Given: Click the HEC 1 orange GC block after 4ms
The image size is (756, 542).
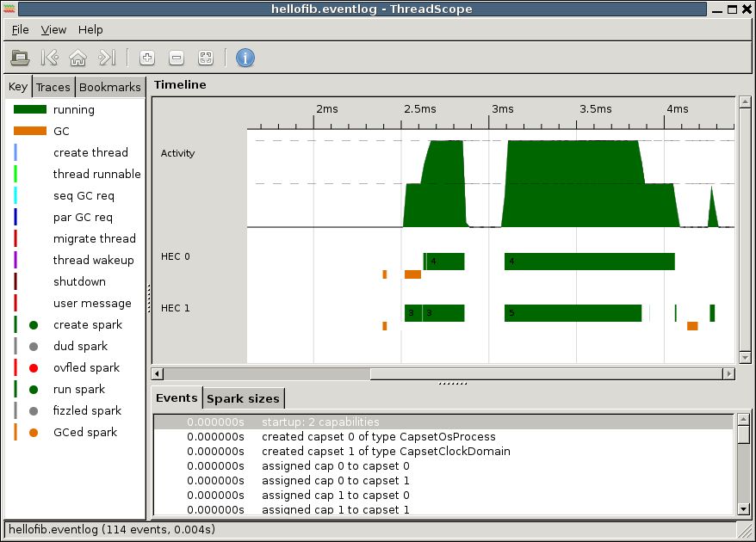Looking at the screenshot, I should (692, 326).
